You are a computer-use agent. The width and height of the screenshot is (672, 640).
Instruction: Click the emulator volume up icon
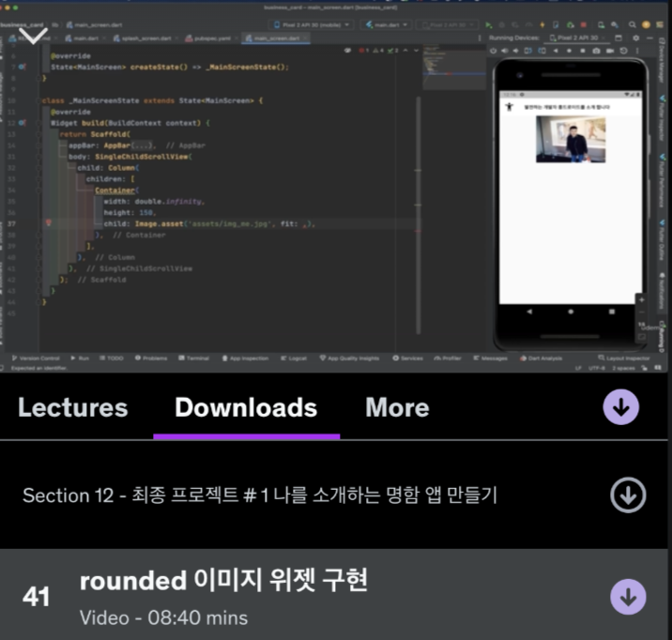[x=505, y=51]
